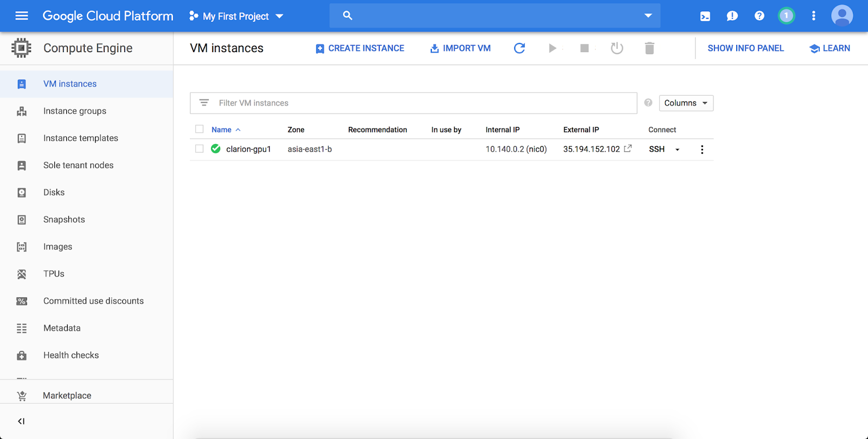Click the External IP column header
The height and width of the screenshot is (439, 868).
[581, 130]
